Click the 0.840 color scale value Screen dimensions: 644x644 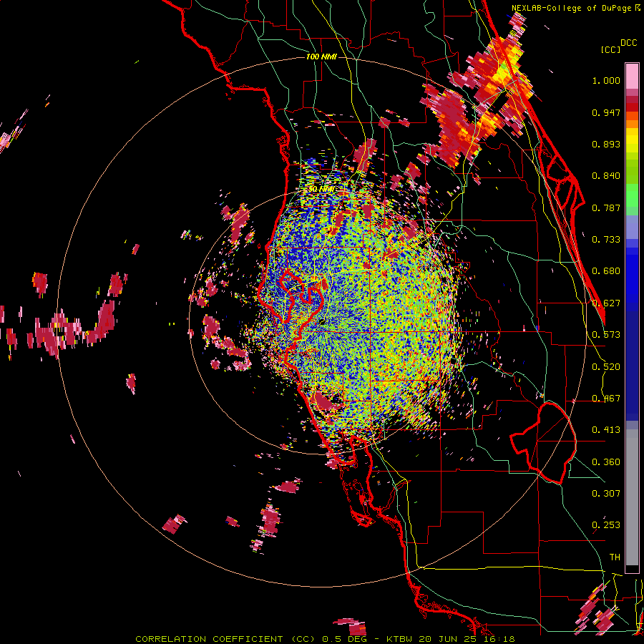pyautogui.click(x=606, y=176)
